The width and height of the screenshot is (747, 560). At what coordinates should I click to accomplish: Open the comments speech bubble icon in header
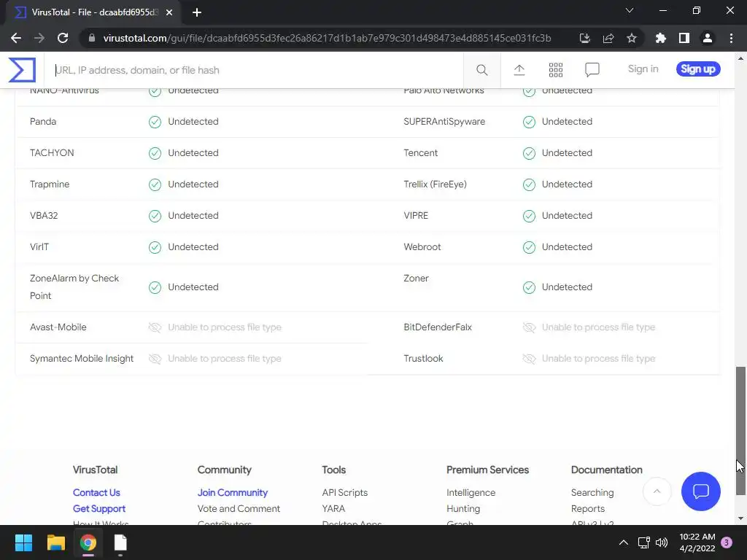592,70
